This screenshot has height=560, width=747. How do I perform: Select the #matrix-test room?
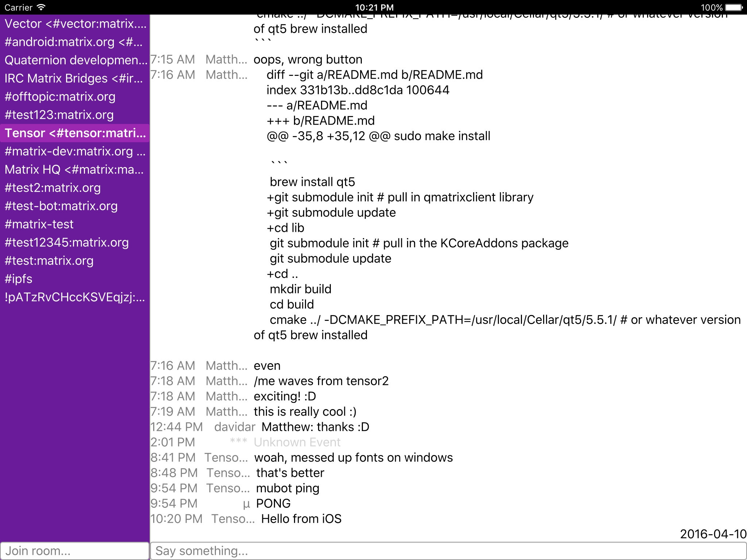39,224
